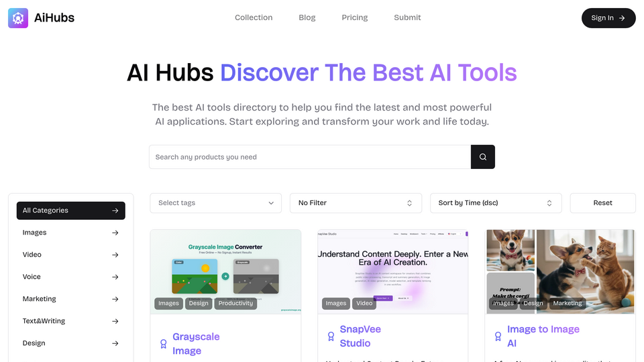Viewport: 644px width, 362px height.
Task: Click the Marketing tag on the Image to Image card
Action: tap(568, 303)
